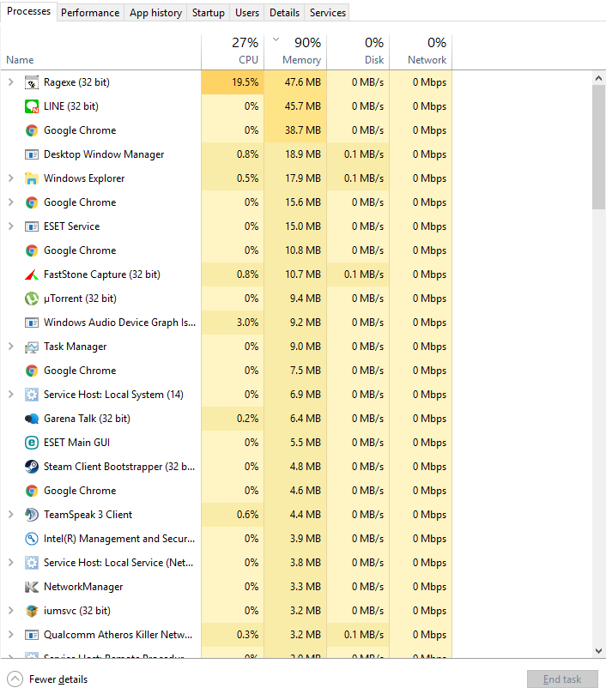This screenshot has height=700, width=606.
Task: Click Windows Audio Device Graph icon
Action: click(31, 323)
